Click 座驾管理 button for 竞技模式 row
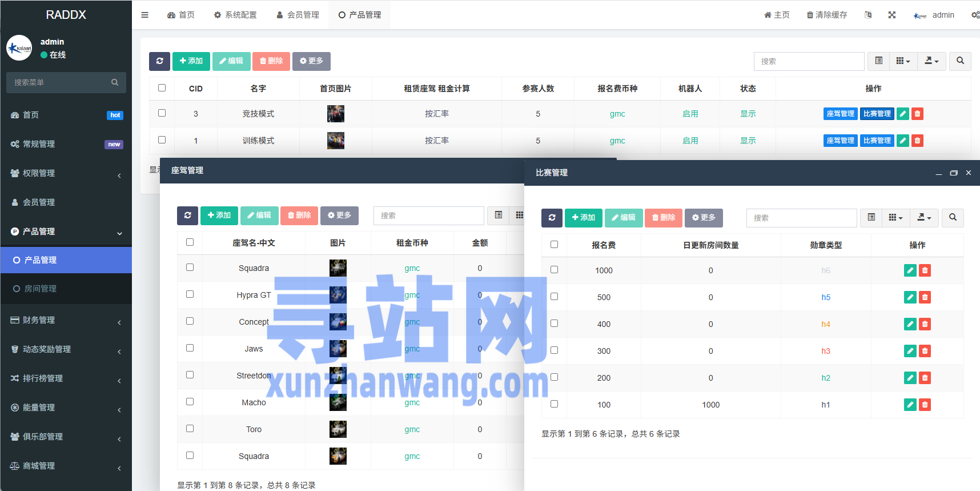 click(x=841, y=114)
